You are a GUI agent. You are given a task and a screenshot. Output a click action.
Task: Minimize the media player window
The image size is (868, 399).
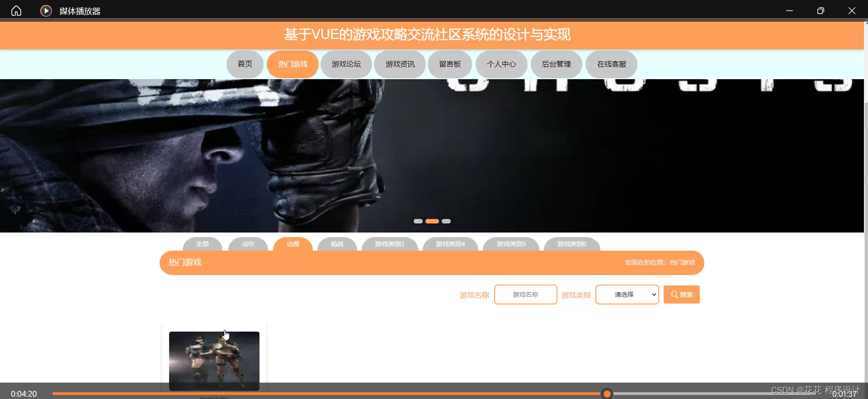(789, 10)
